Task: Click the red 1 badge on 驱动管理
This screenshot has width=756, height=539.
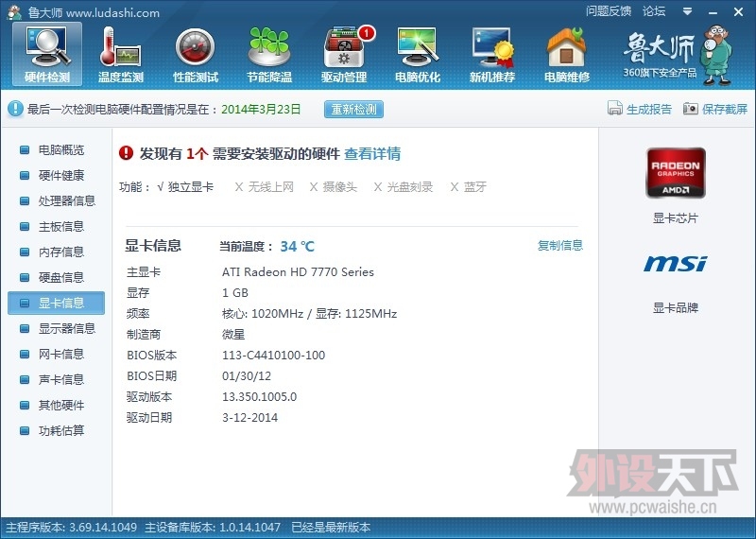Action: 367,33
